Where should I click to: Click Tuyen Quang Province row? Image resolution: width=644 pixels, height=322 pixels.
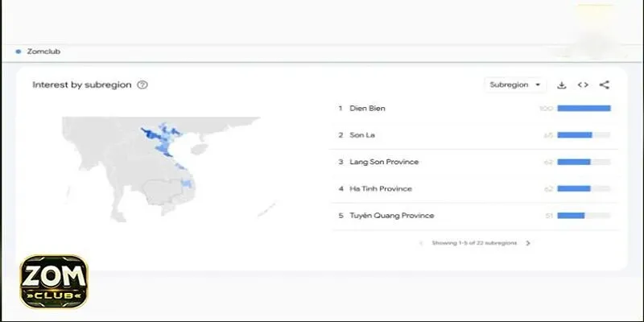[474, 216]
